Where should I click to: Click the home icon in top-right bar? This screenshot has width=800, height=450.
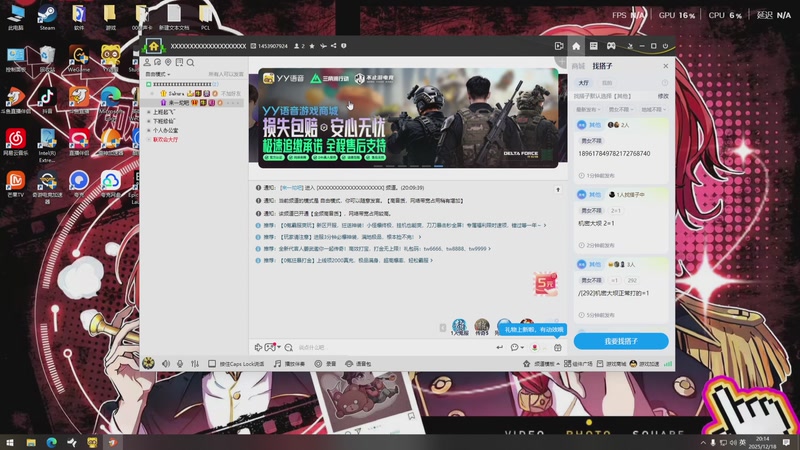(x=576, y=46)
